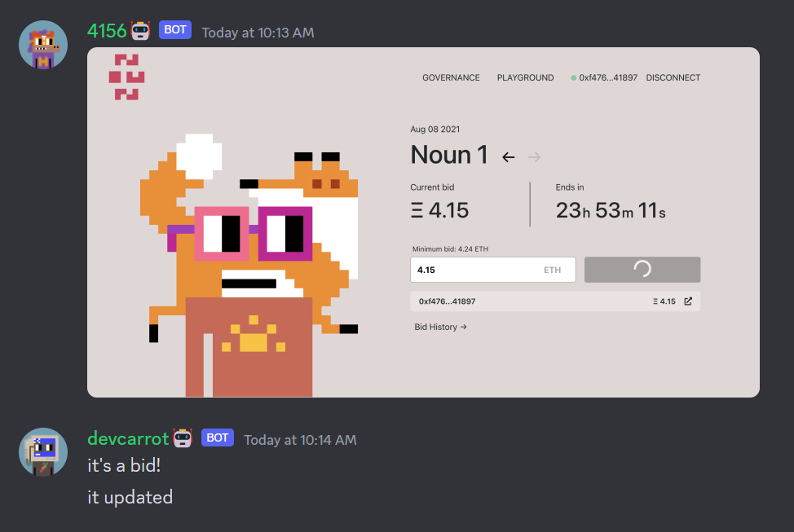This screenshot has height=532, width=794.
Task: Click message text "it's a bid!"
Action: 124,466
